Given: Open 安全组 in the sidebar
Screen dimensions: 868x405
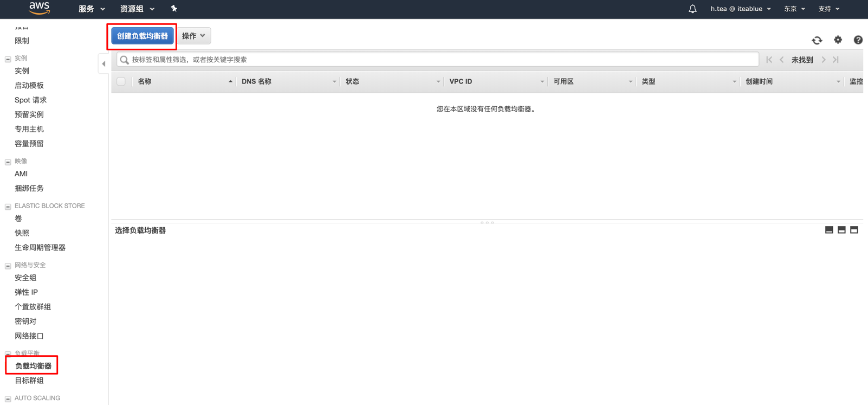Looking at the screenshot, I should click(x=25, y=278).
